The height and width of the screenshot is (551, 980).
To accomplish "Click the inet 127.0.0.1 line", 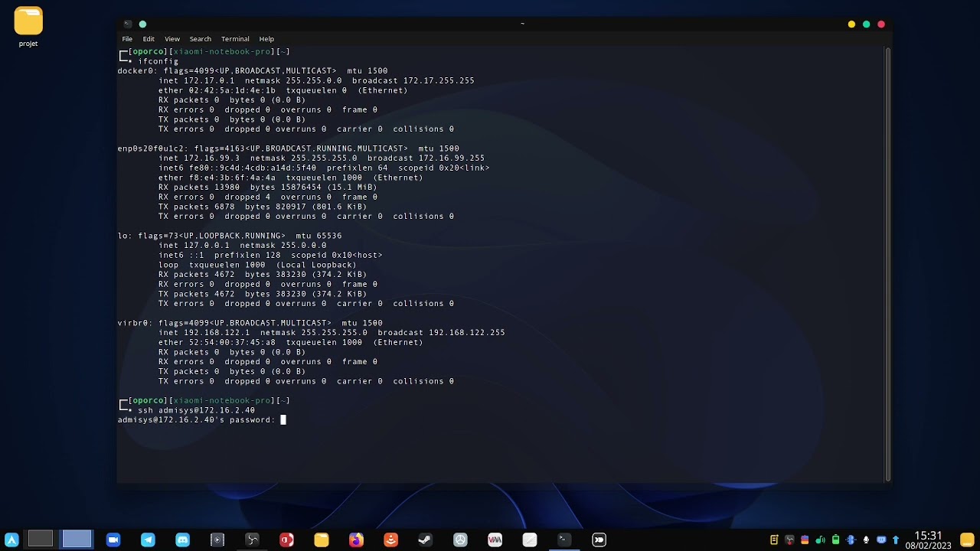I will tap(243, 246).
